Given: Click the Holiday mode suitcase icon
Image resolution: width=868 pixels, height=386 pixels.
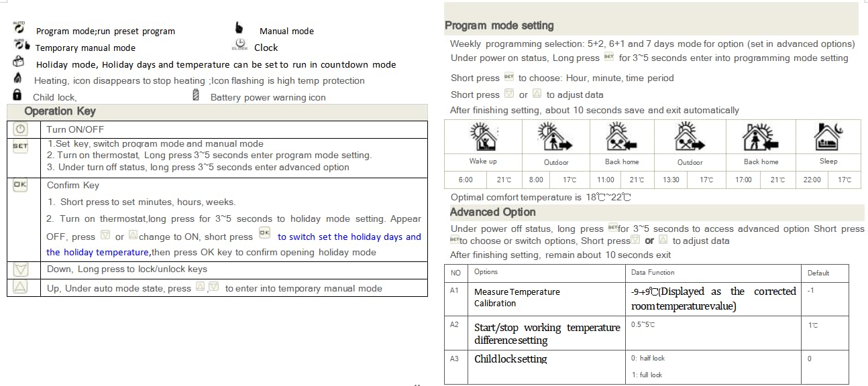Looking at the screenshot, I should click(19, 62).
